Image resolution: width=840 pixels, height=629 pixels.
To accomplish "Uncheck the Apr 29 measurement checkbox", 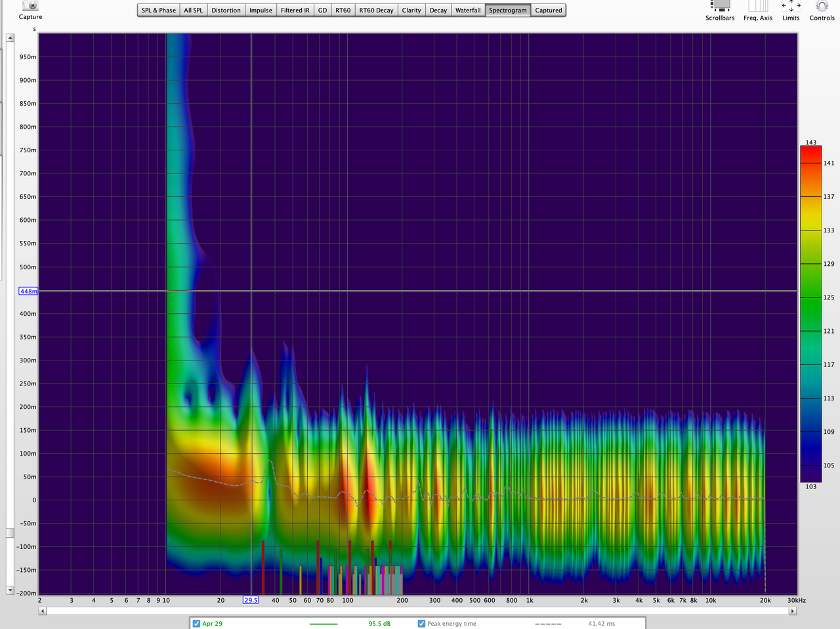I will tap(196, 623).
